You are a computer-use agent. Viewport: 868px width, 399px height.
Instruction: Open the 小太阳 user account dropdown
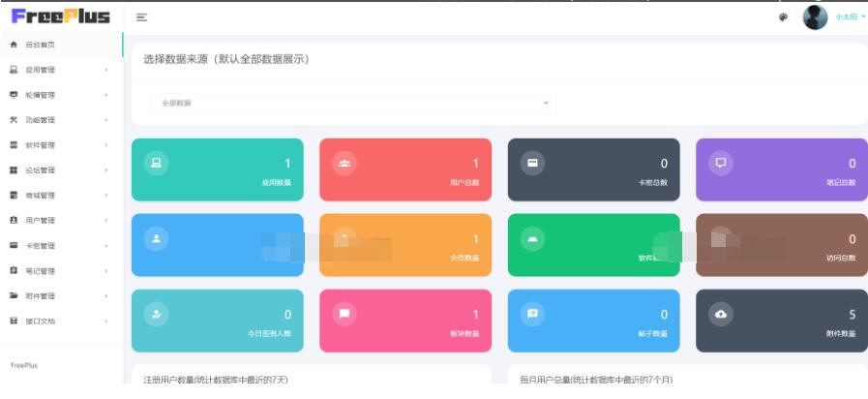pos(850,17)
